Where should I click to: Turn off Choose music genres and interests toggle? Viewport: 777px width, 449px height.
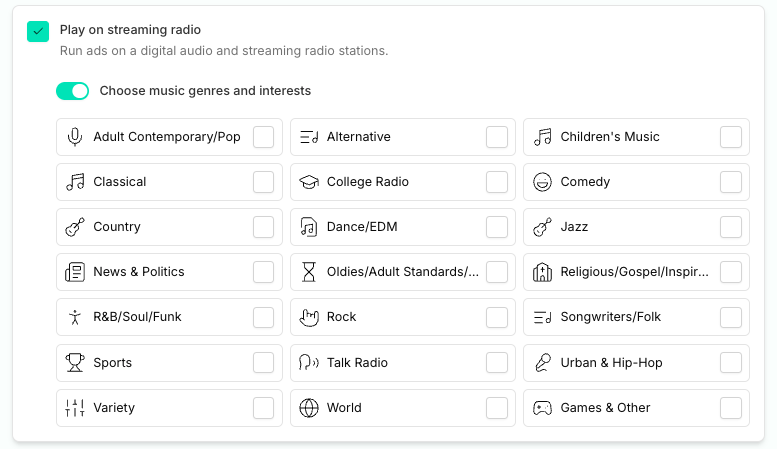pos(72,91)
